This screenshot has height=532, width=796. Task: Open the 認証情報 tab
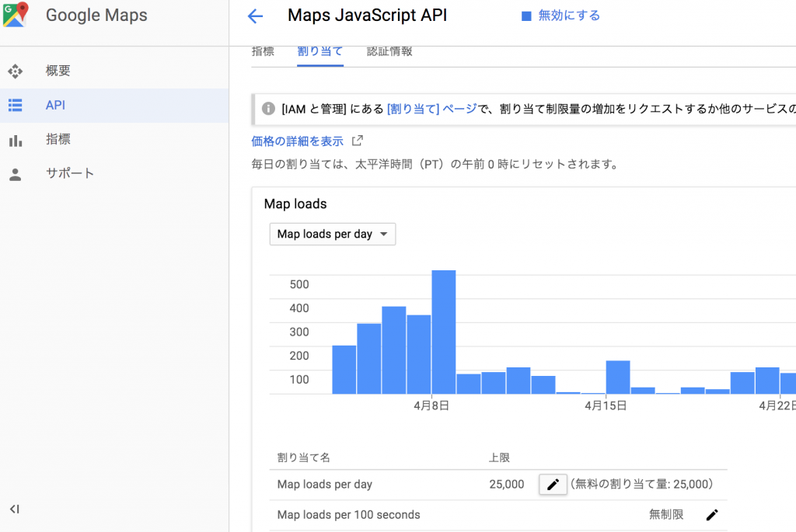(389, 52)
